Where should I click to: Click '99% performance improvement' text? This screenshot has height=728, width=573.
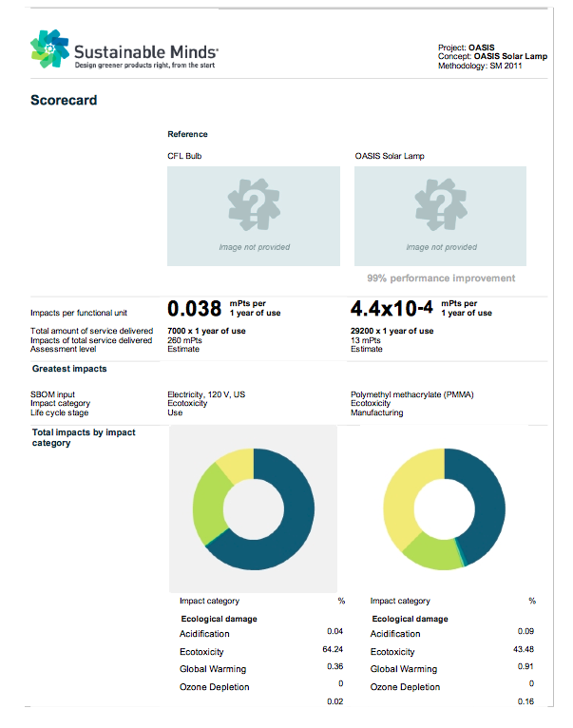[441, 278]
